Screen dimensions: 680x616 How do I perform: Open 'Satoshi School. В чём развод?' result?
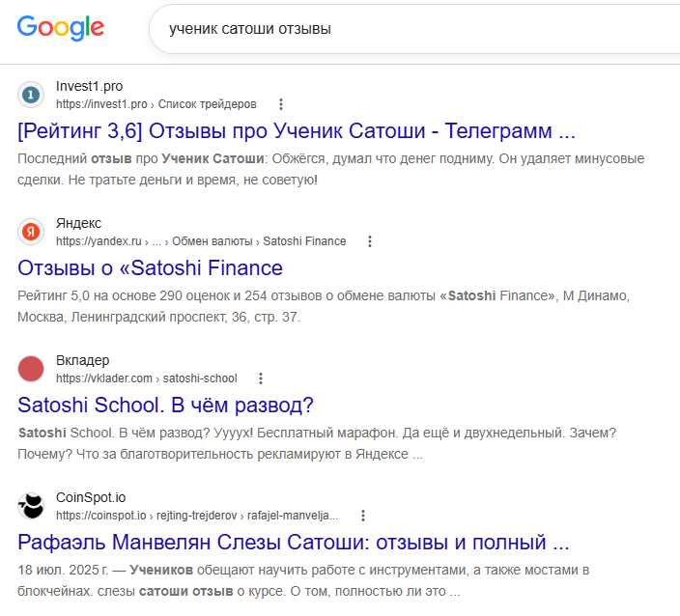click(x=165, y=406)
